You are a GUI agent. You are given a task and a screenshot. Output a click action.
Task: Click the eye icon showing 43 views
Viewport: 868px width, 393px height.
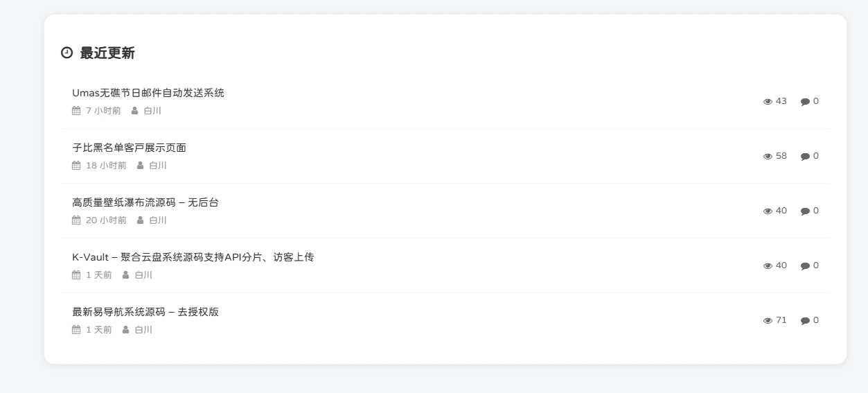768,102
